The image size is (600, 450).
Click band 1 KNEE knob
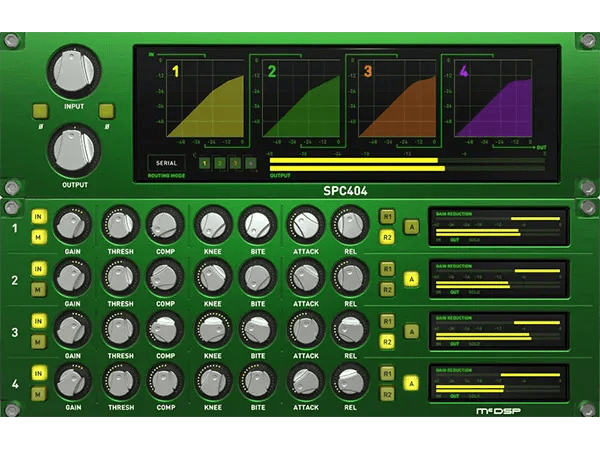(x=213, y=225)
